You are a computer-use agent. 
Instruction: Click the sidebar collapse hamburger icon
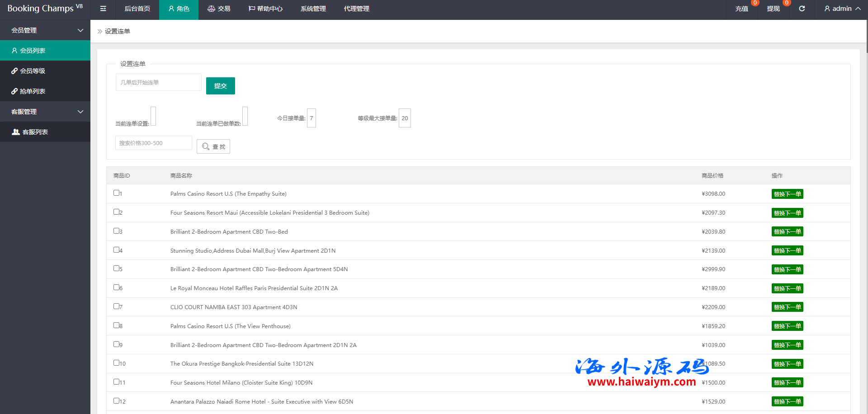[x=103, y=9]
